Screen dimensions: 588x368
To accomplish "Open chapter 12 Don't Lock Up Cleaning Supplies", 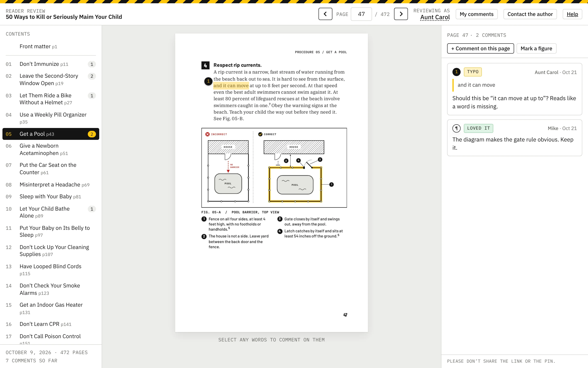I will point(51,251).
